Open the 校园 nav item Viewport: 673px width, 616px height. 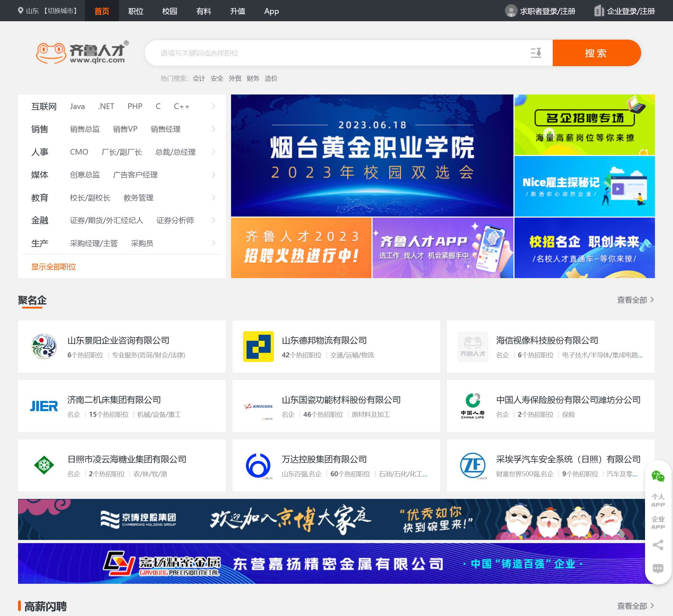click(169, 11)
